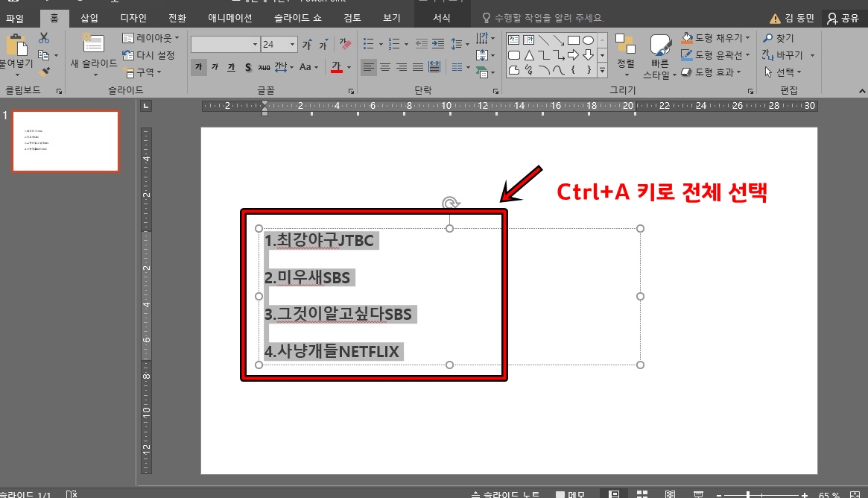This screenshot has height=498, width=868.
Task: Click the Cut scissors icon
Action: click(44, 38)
